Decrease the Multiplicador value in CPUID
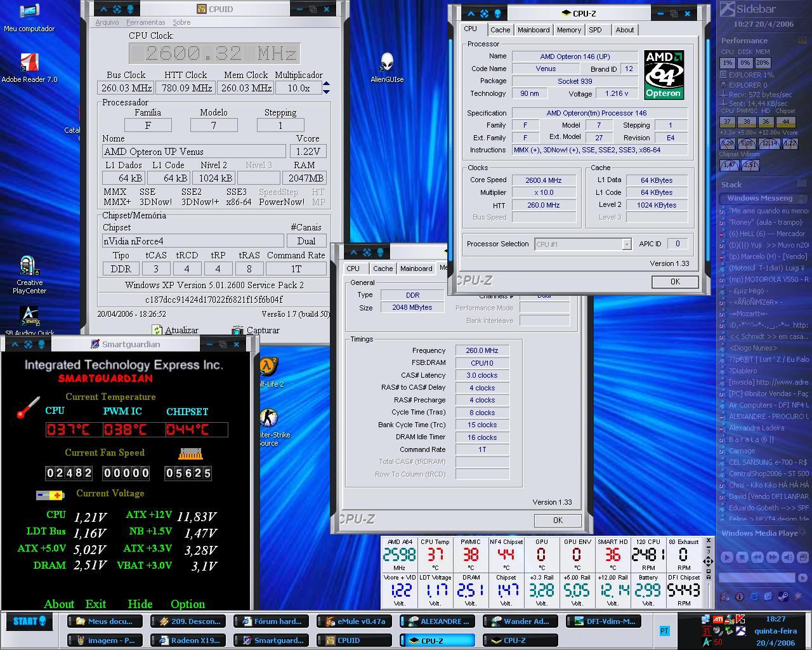The width and height of the screenshot is (812, 650). click(326, 91)
